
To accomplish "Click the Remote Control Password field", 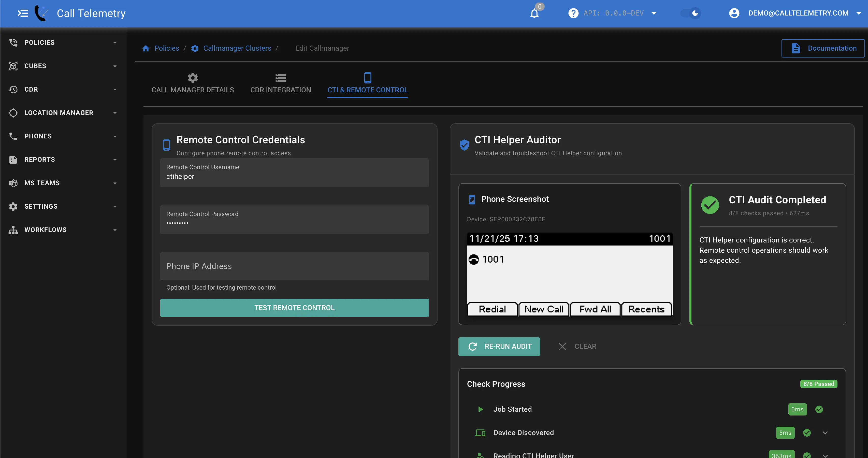I will coord(294,219).
